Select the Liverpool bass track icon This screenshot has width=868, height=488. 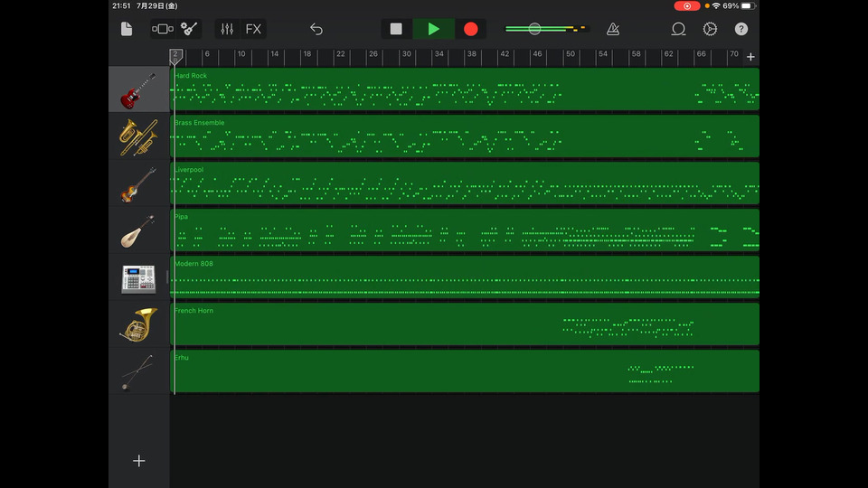coord(138,183)
